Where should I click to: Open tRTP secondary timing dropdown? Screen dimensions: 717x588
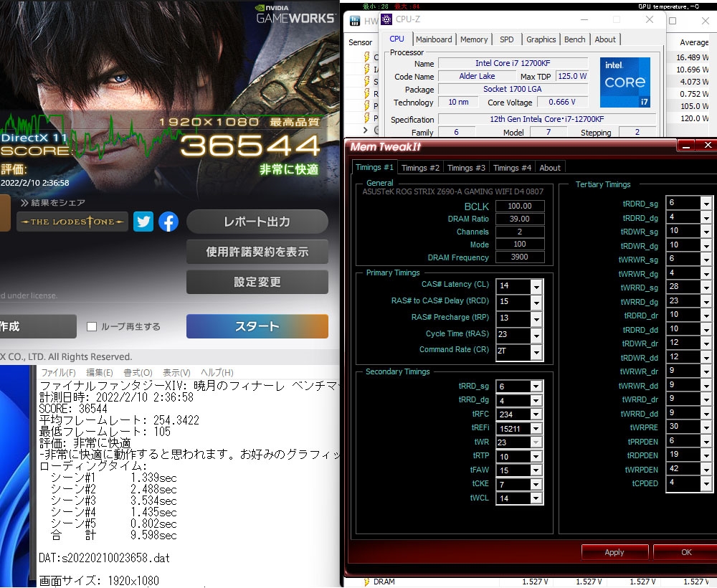pos(536,456)
